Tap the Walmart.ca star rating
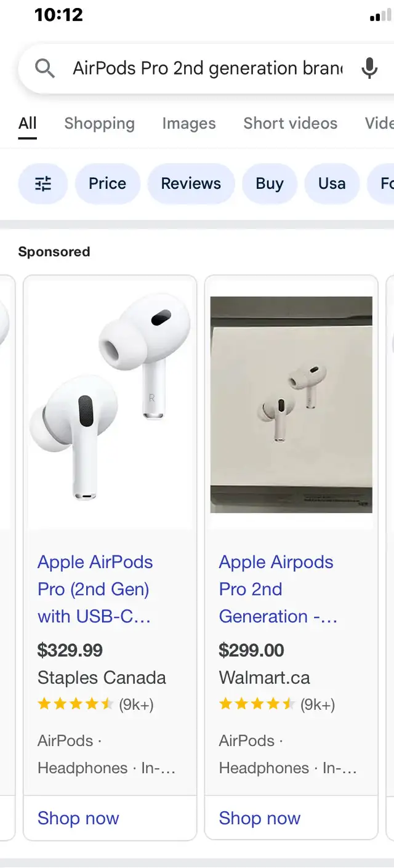Image resolution: width=394 pixels, height=868 pixels. pos(257,704)
